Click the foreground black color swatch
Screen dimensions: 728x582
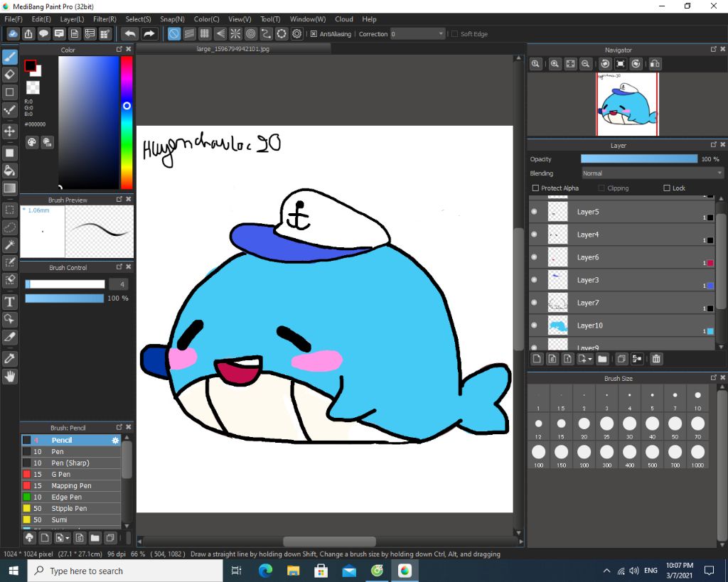pos(30,66)
